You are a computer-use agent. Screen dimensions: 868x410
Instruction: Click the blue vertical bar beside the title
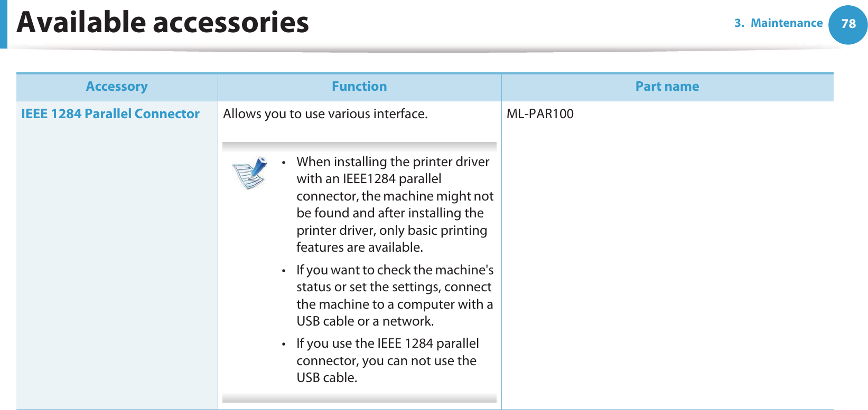coord(3,24)
